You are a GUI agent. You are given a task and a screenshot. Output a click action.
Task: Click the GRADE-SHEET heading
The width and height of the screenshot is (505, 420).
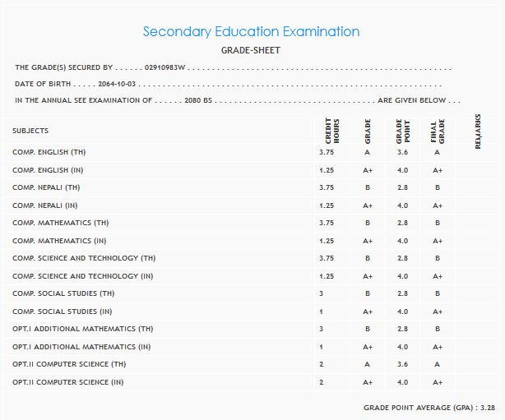[x=251, y=51]
